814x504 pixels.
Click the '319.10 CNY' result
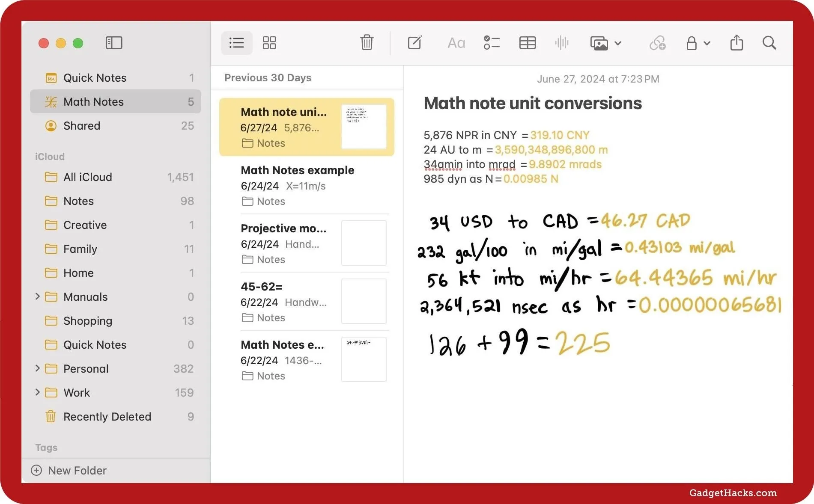pyautogui.click(x=560, y=135)
